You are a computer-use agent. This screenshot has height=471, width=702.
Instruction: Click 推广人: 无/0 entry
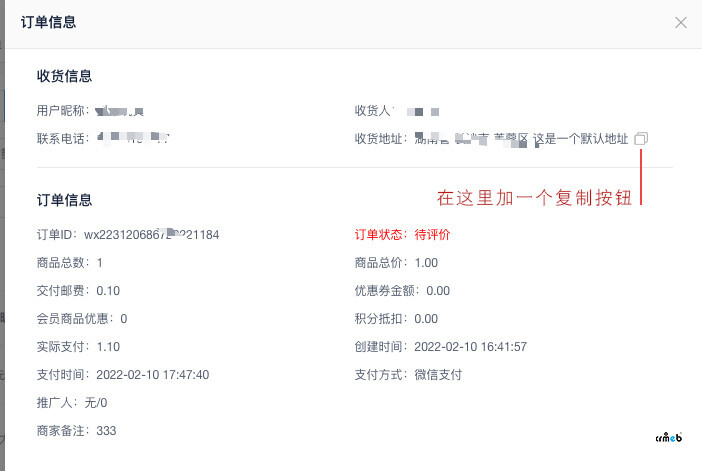point(72,402)
